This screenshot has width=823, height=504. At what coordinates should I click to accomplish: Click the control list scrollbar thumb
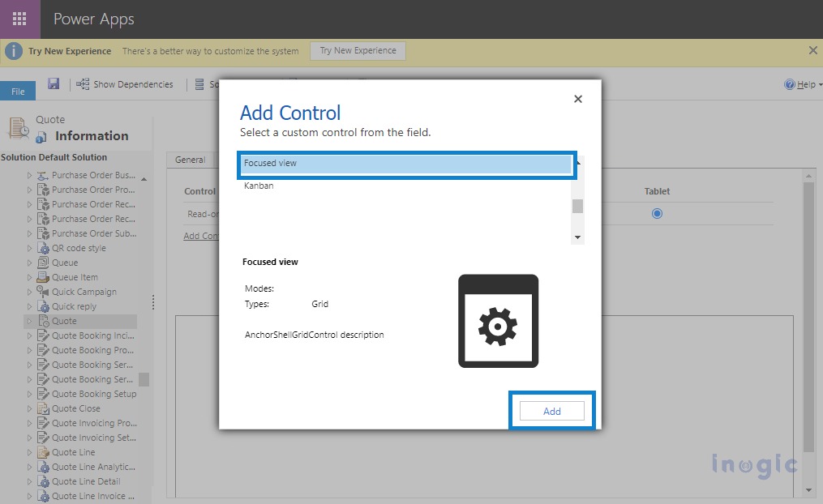pos(577,206)
